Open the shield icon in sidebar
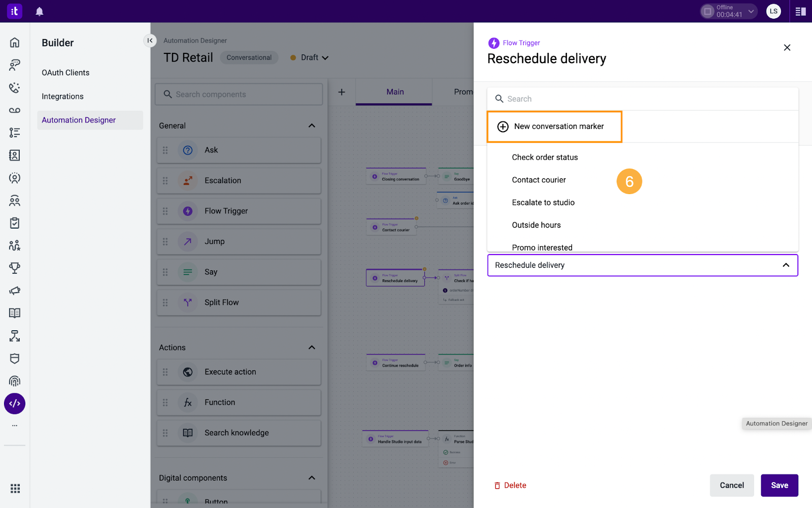Viewport: 812px width, 508px height. click(15, 358)
